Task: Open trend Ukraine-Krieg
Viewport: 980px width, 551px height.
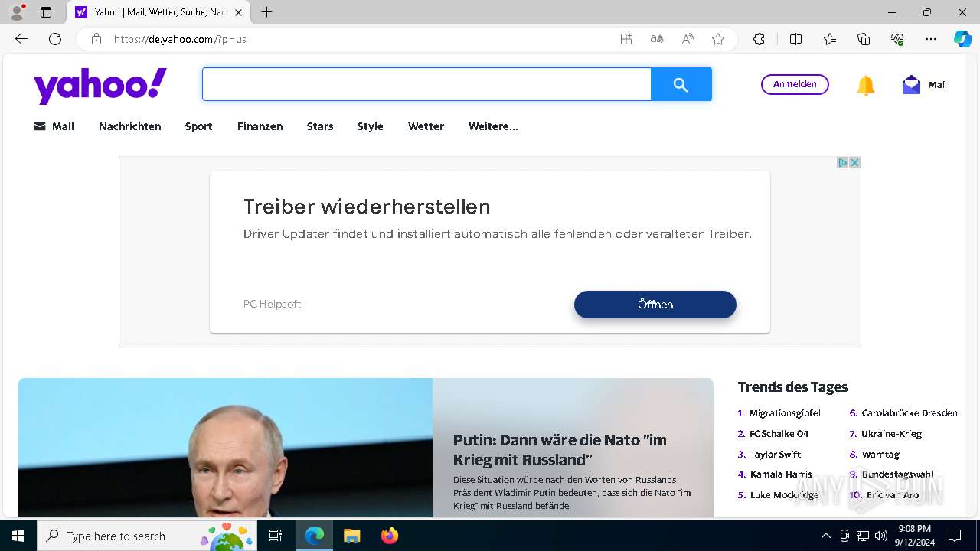Action: click(x=891, y=434)
